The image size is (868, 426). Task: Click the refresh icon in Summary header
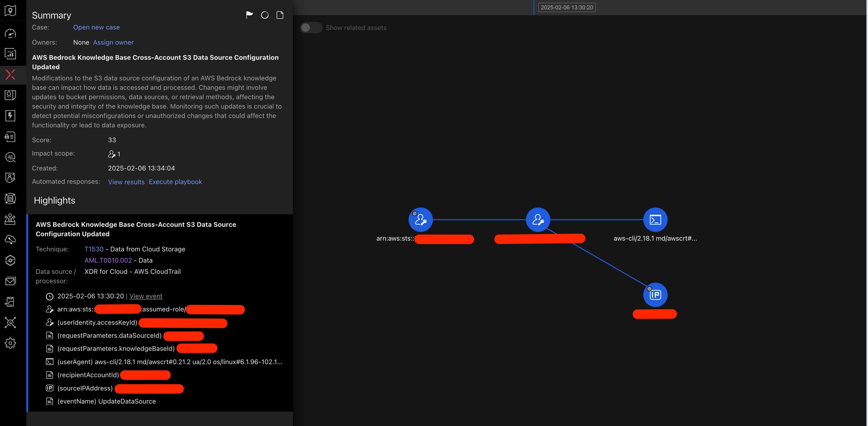(x=265, y=15)
